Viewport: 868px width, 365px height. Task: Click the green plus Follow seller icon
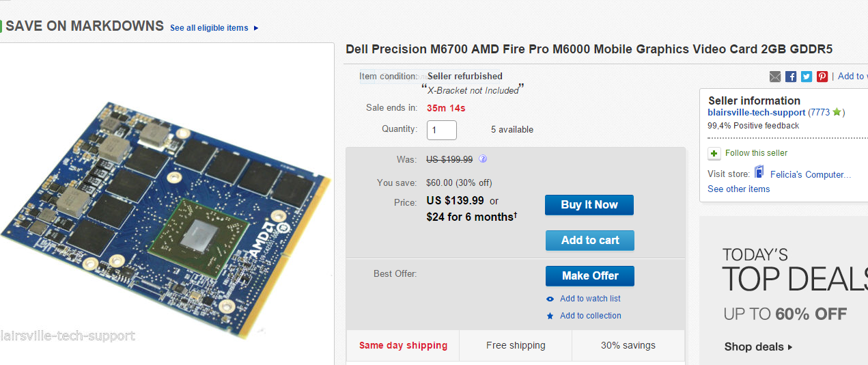(714, 153)
